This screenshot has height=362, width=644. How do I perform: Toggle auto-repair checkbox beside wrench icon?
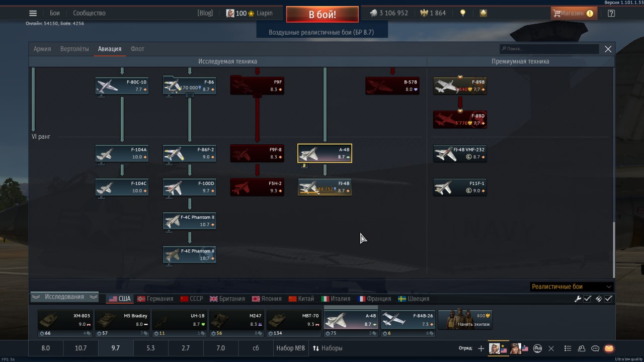587,299
